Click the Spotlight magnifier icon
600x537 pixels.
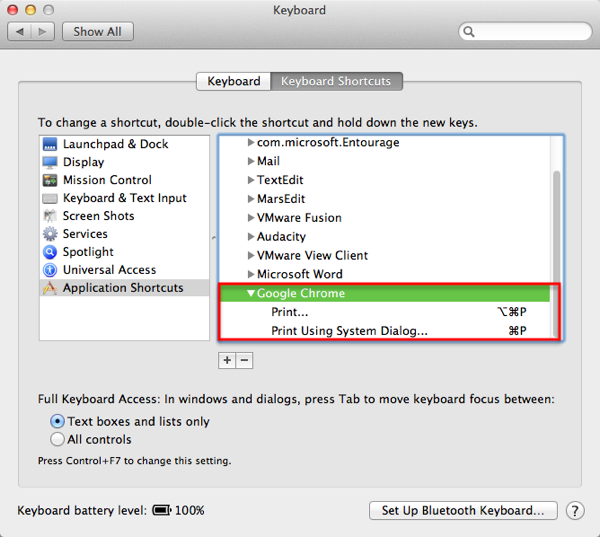point(50,252)
